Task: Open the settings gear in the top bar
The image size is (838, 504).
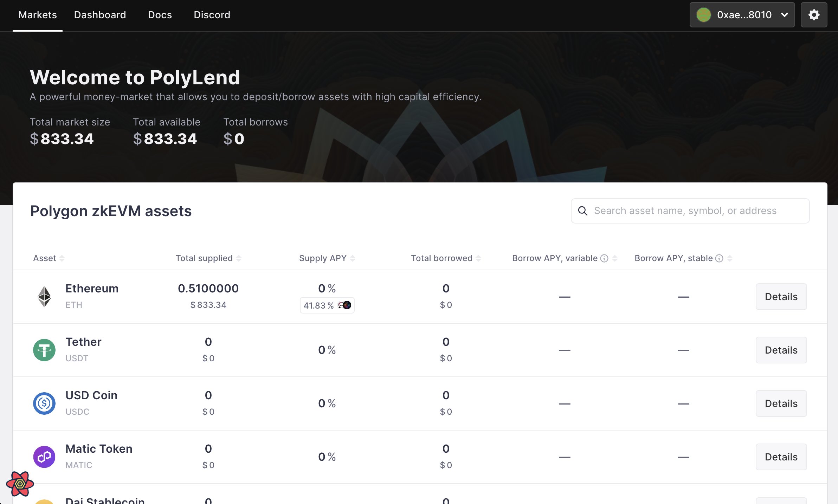Action: (x=814, y=15)
